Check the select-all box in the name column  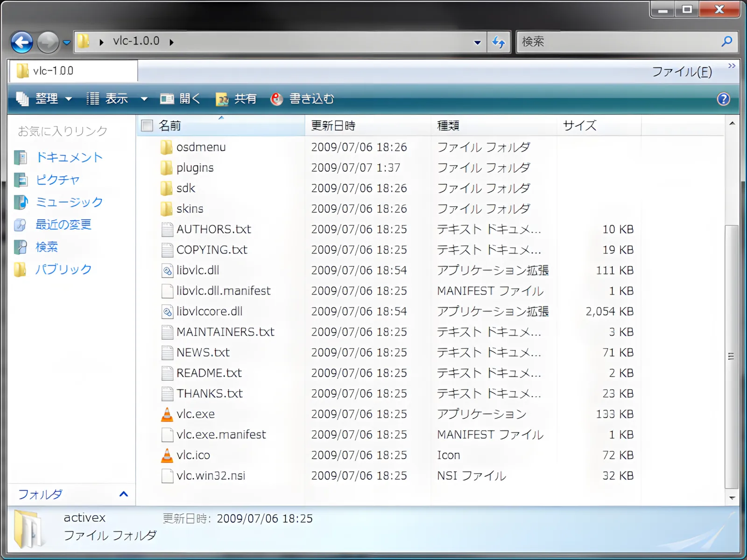coord(147,125)
